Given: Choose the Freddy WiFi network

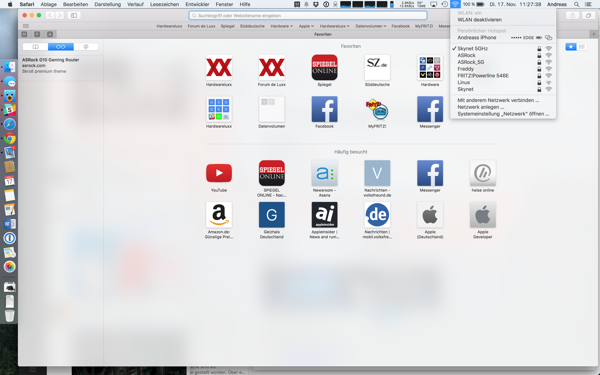Looking at the screenshot, I should click(503, 69).
